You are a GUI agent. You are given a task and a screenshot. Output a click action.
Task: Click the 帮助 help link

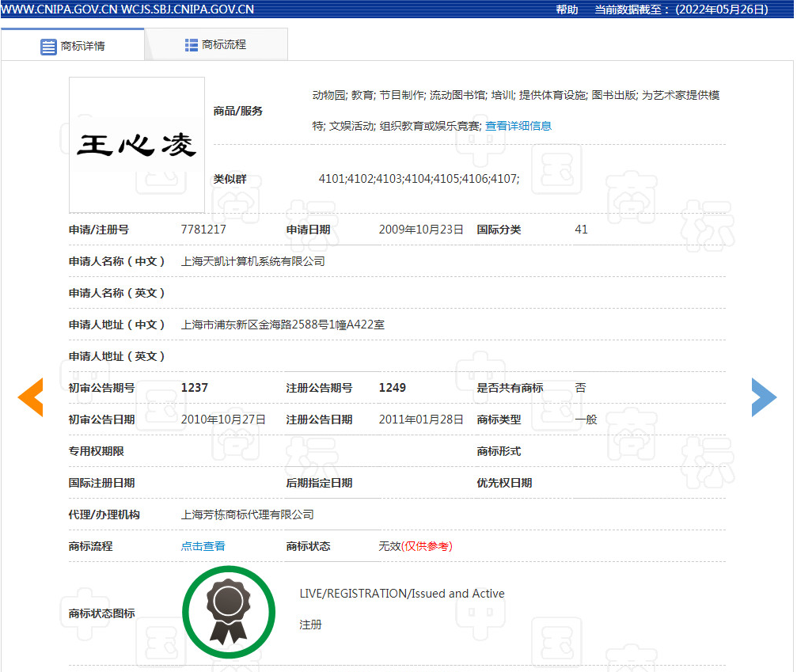click(567, 9)
